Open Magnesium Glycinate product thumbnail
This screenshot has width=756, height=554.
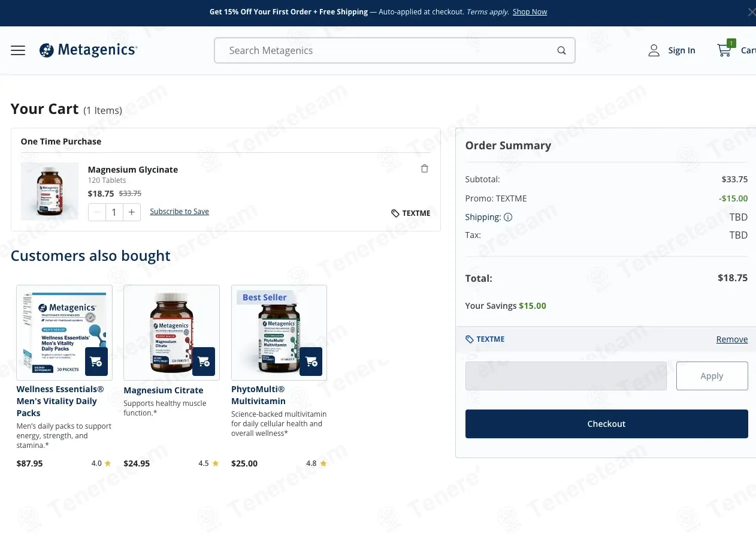coord(50,191)
